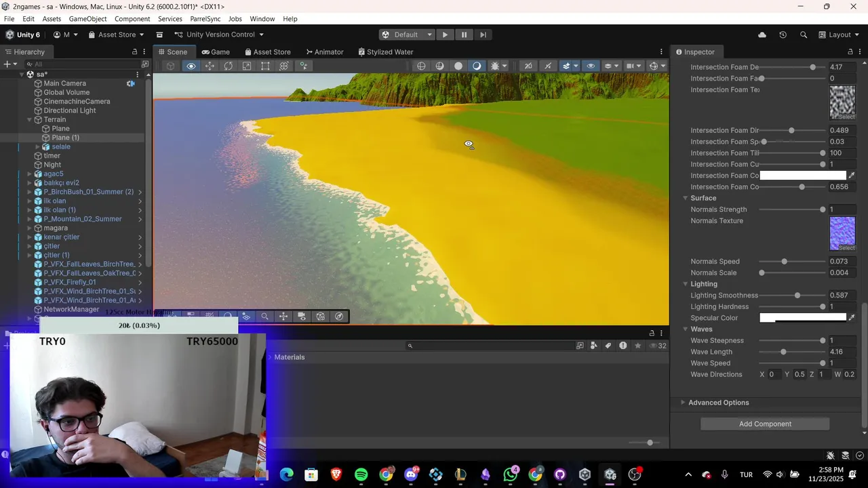Click the Hierarchy lock icon
The width and height of the screenshot is (868, 488).
click(134, 52)
